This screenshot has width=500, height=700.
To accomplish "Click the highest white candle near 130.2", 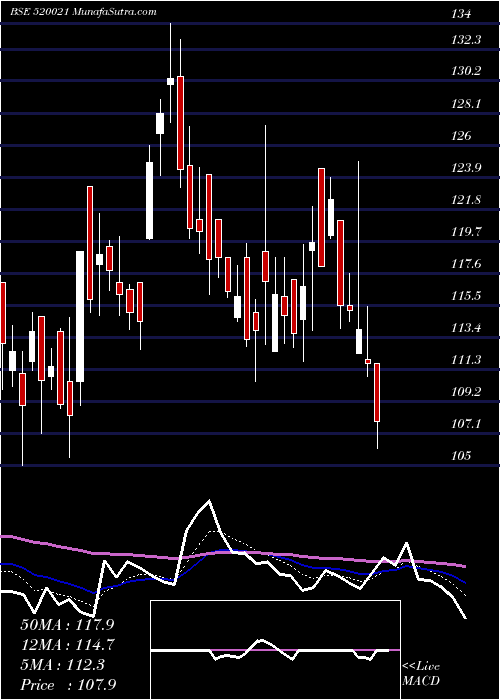I will coord(170,81).
